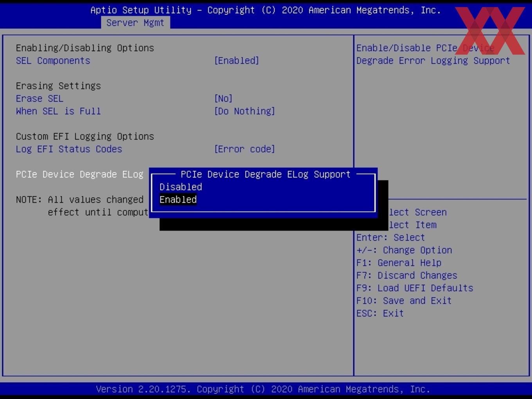This screenshot has width=532, height=399.
Task: Click the F9: Load UEFI Defaults hint
Action: coord(415,288)
